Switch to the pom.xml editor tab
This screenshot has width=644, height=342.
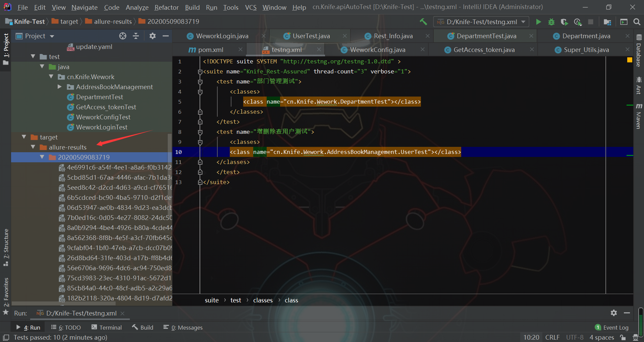point(210,50)
